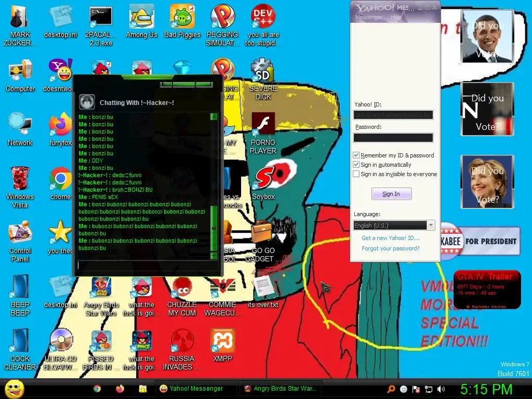Image resolution: width=532 pixels, height=399 pixels.
Task: Click the chat scrollbar green thumb
Action: [214, 229]
